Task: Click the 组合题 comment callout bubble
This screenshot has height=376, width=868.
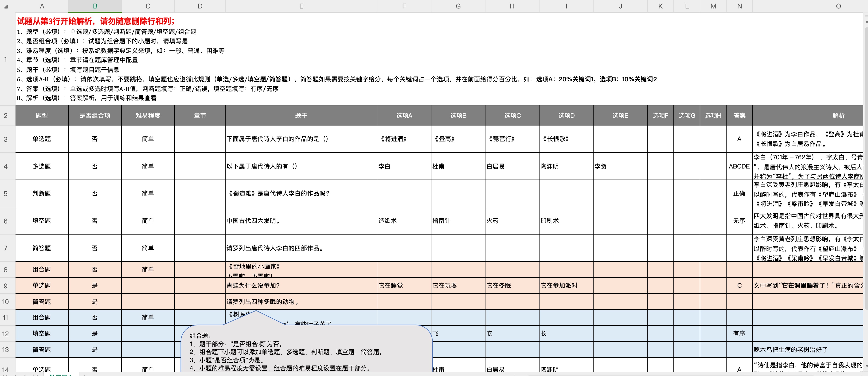Action: 307,349
